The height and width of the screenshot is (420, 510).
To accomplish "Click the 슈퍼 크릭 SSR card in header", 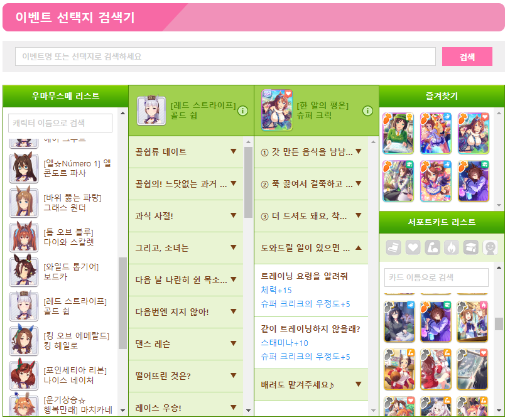I will [277, 110].
